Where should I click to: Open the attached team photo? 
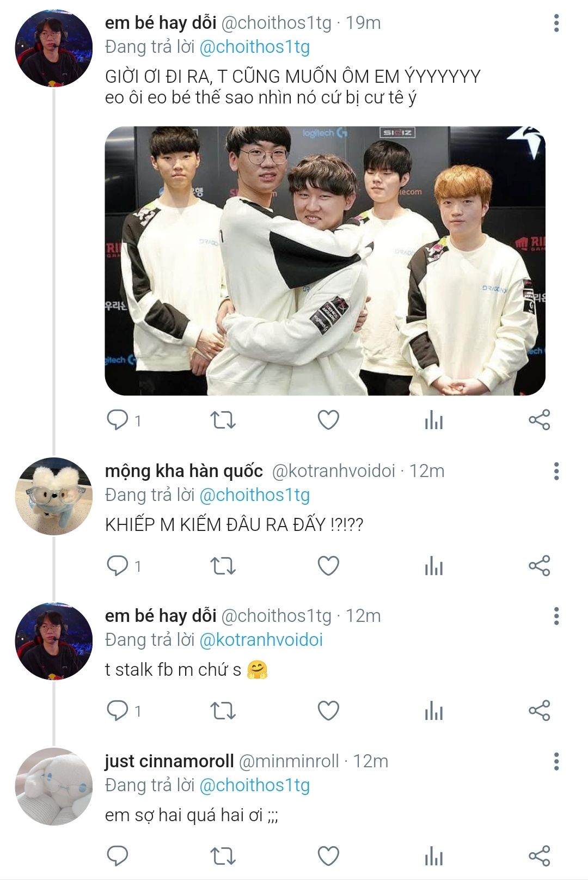pyautogui.click(x=325, y=261)
